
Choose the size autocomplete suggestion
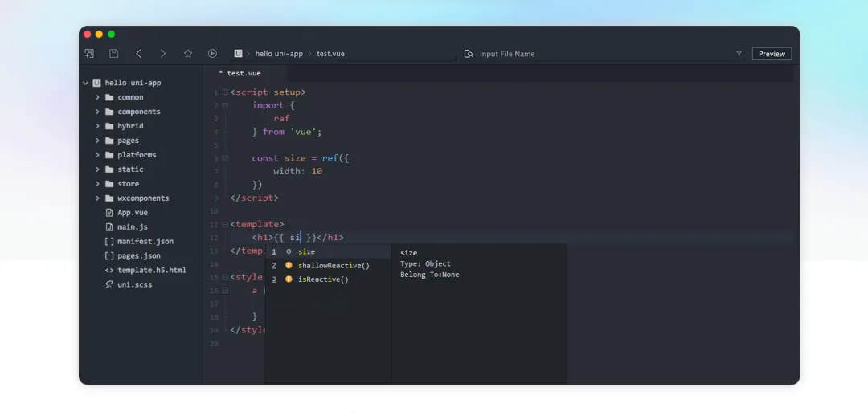pyautogui.click(x=328, y=251)
